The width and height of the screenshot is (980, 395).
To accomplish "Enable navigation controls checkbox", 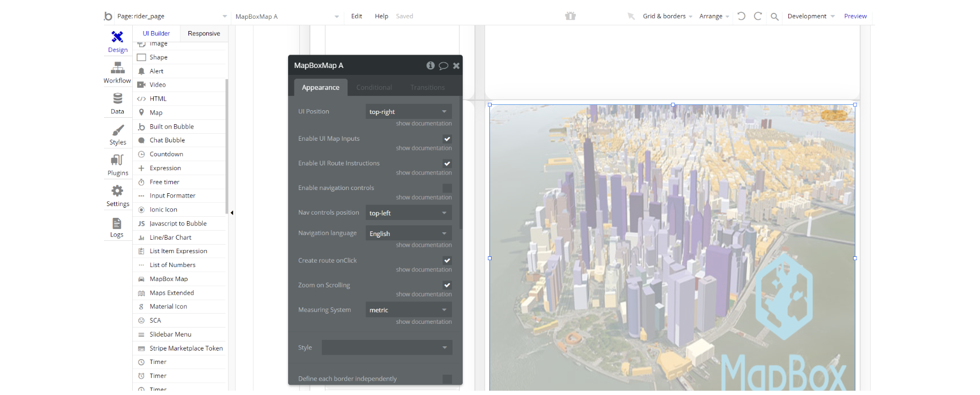I will point(447,188).
